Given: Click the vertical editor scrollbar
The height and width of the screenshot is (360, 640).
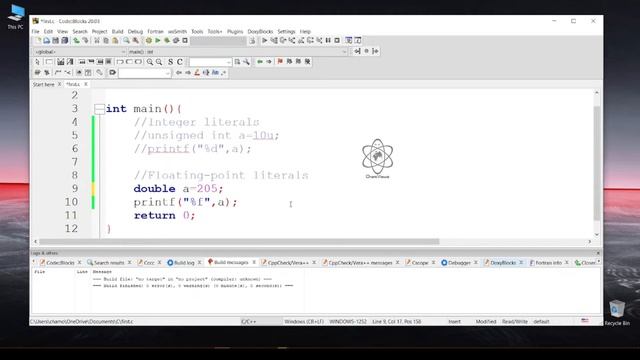Looking at the screenshot, I should click(x=597, y=163).
